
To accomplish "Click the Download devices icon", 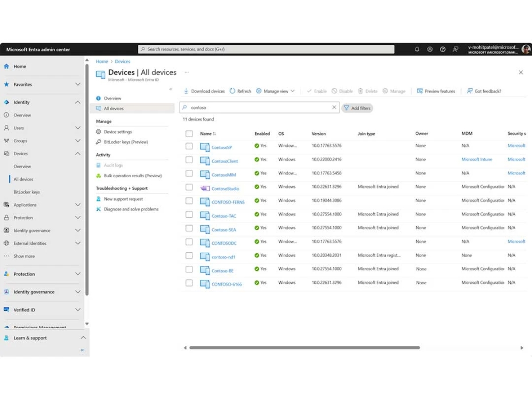I will coord(186,91).
